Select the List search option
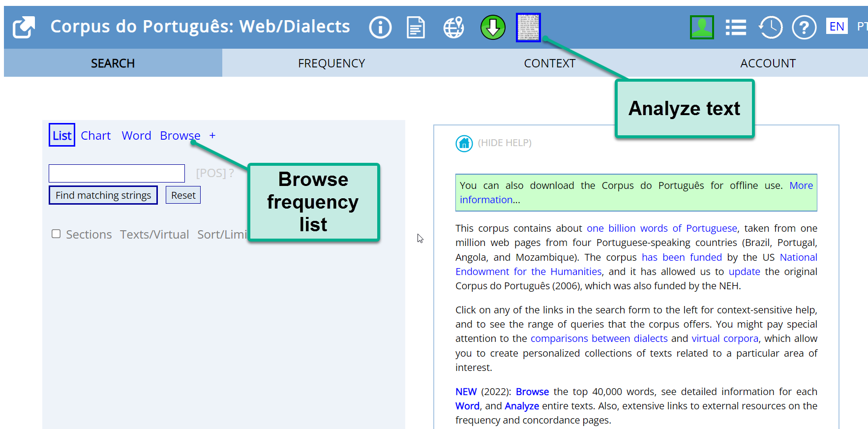Image resolution: width=868 pixels, height=429 pixels. 62,135
